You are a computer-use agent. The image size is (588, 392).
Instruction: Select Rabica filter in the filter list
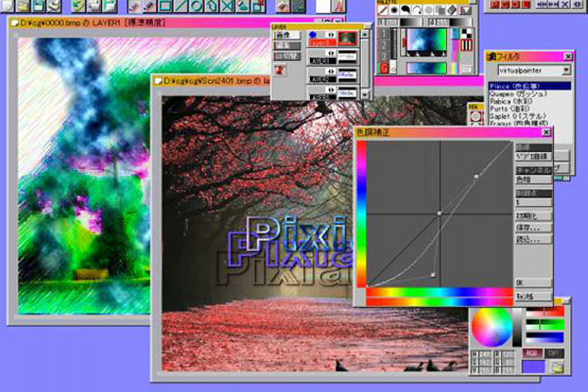pyautogui.click(x=529, y=101)
